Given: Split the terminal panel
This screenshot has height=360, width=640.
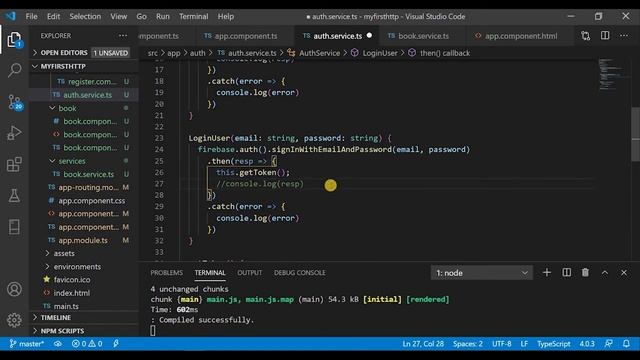Looking at the screenshot, I should 567,273.
